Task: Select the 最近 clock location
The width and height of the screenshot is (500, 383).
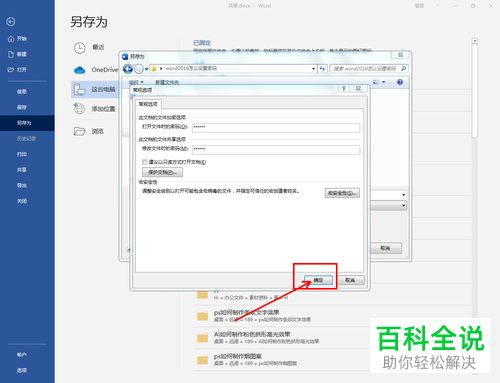Action: tap(89, 48)
